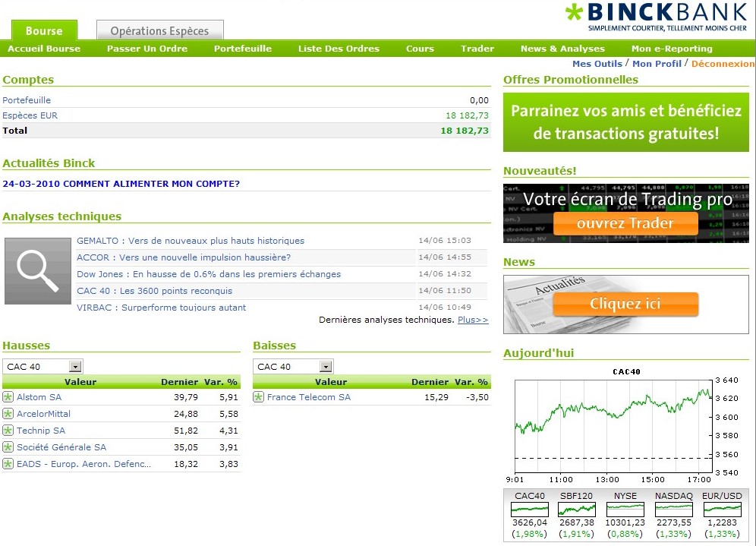Open the Alstom SA stock link
Image resolution: width=756 pixels, height=546 pixels.
[x=39, y=397]
